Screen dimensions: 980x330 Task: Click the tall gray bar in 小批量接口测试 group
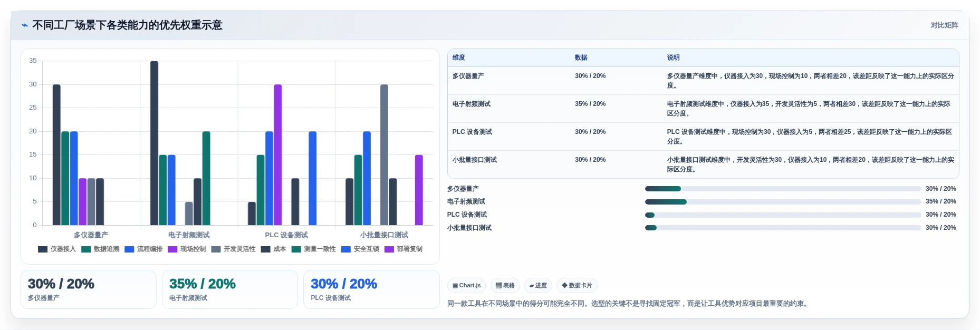point(384,155)
